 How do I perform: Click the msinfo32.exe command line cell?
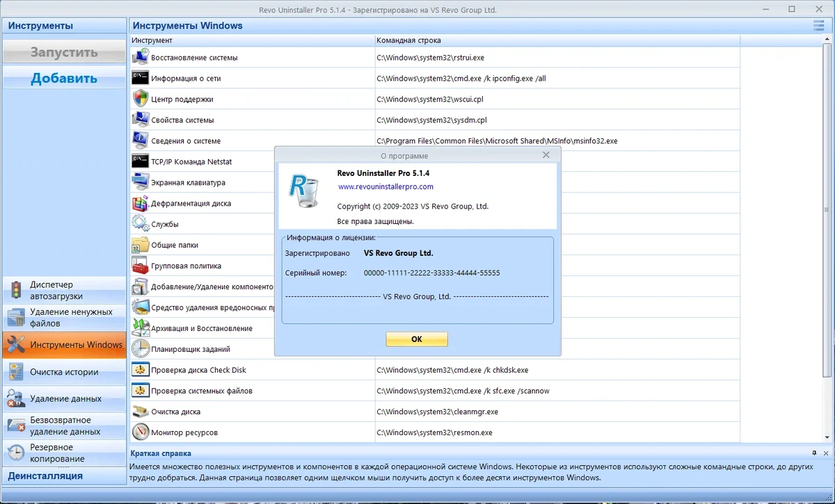(557, 140)
